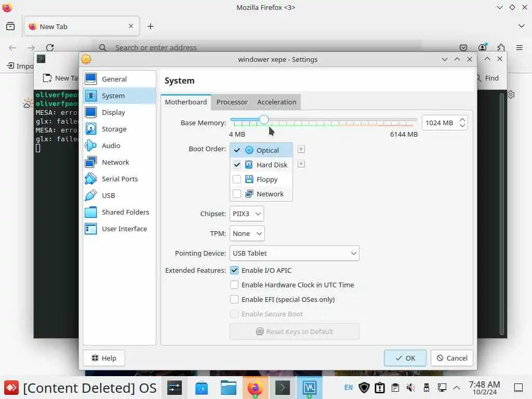Open Discover store taskbar icon
The height and width of the screenshot is (399, 532).
(202, 388)
